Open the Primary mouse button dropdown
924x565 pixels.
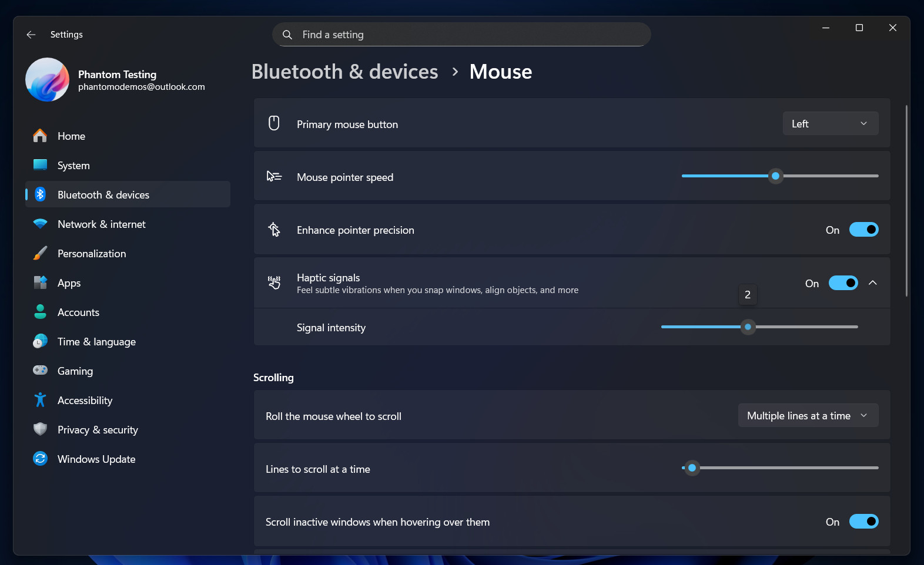click(x=830, y=123)
